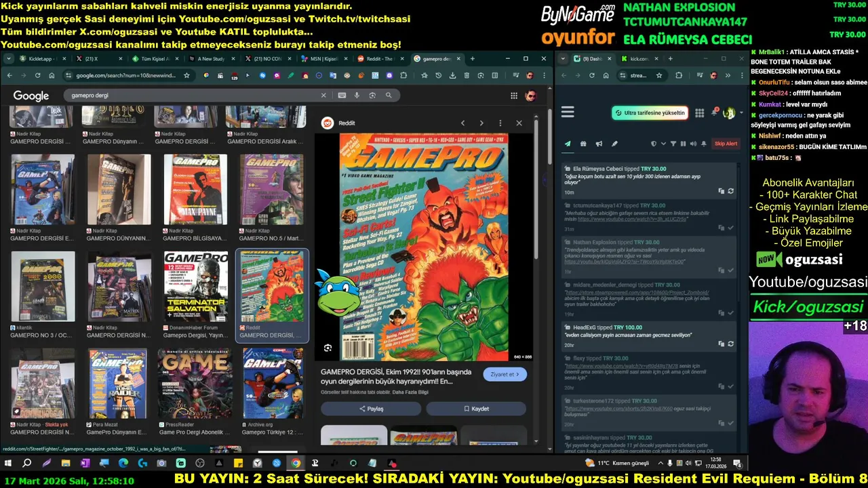The image size is (868, 488).
Task: Pause the alert queue
Action: [x=683, y=144]
